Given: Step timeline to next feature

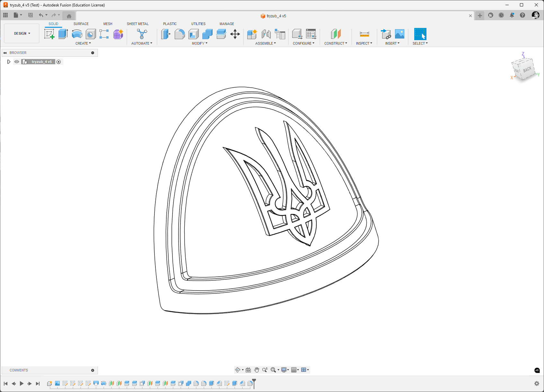Looking at the screenshot, I should [x=30, y=383].
